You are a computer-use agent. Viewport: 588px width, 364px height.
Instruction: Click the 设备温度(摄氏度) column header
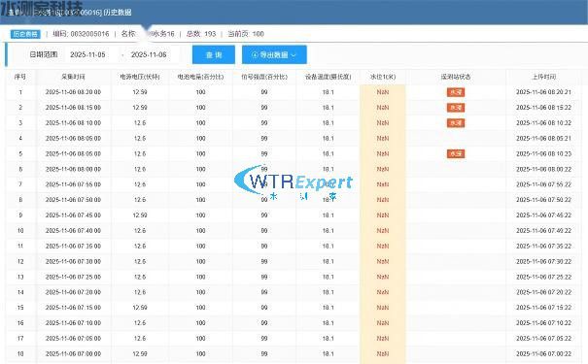click(x=329, y=77)
